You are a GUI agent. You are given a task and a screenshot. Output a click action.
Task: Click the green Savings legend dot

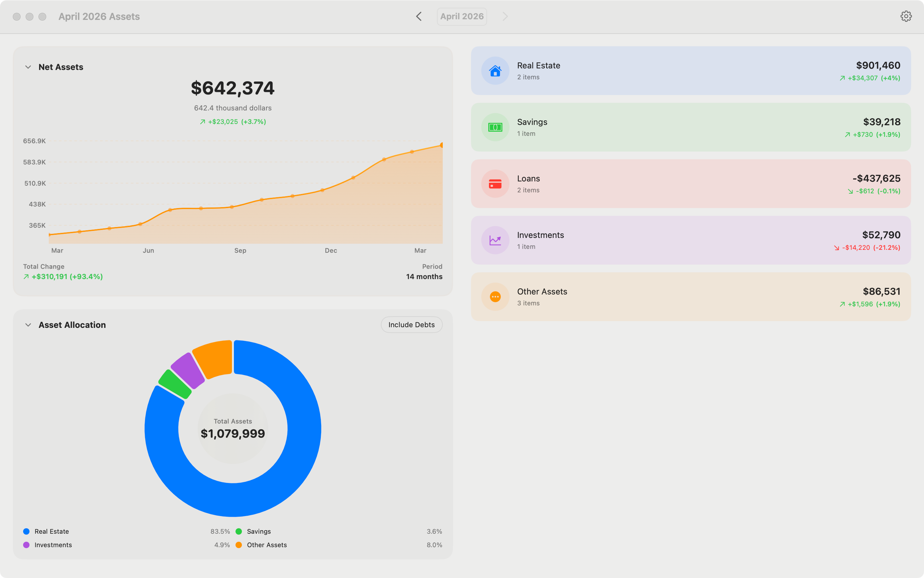click(x=239, y=531)
